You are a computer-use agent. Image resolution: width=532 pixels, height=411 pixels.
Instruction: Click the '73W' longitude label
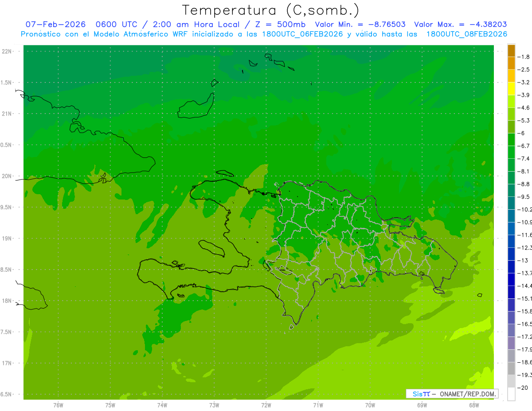(x=214, y=405)
